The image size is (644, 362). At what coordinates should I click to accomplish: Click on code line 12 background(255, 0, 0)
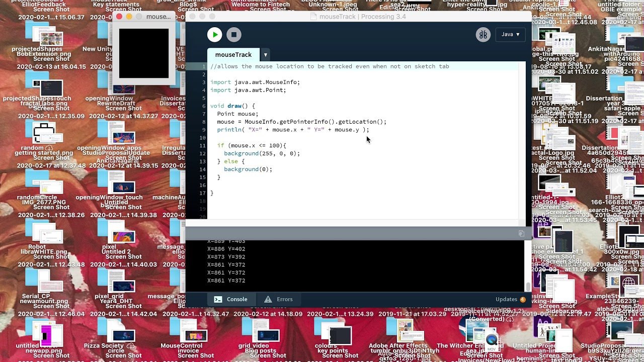[262, 153]
